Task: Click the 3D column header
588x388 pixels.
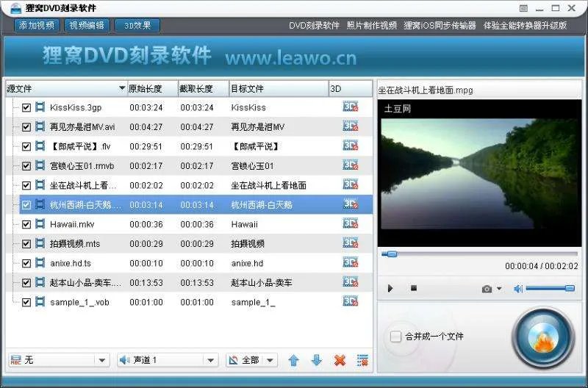Action: pos(351,89)
